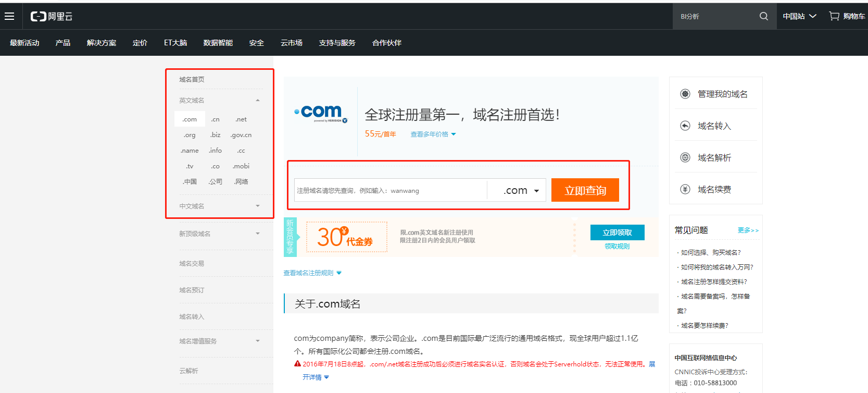Collapse the 英文域名 section

tap(257, 100)
